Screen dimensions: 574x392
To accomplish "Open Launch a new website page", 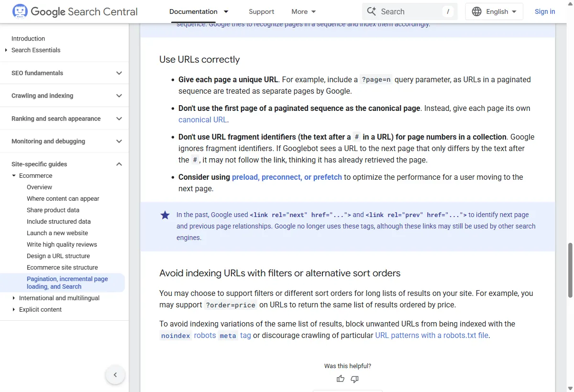I will click(x=57, y=233).
